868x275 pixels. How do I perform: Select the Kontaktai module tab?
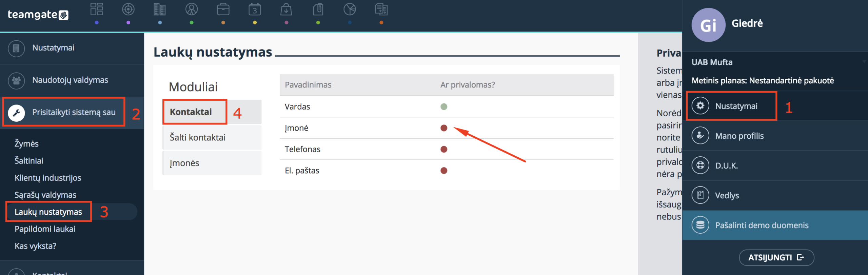tap(212, 112)
